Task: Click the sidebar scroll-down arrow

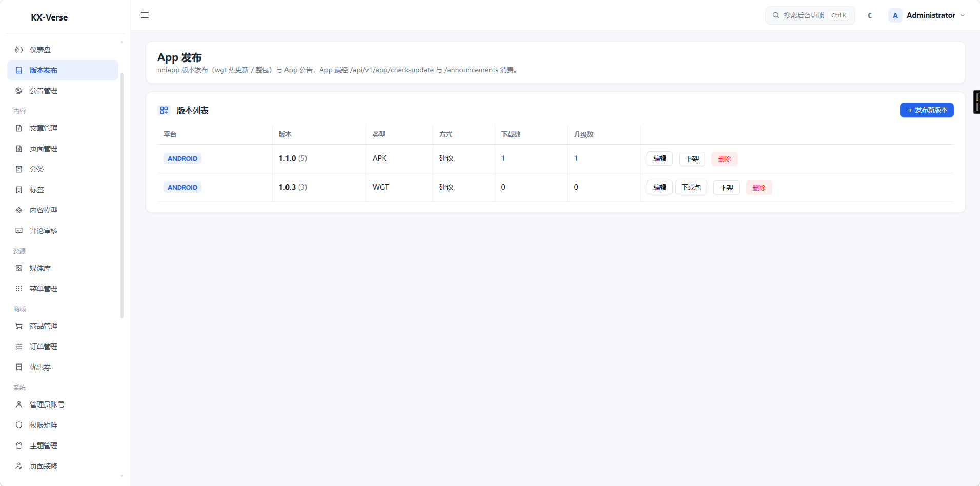Action: 122,476
